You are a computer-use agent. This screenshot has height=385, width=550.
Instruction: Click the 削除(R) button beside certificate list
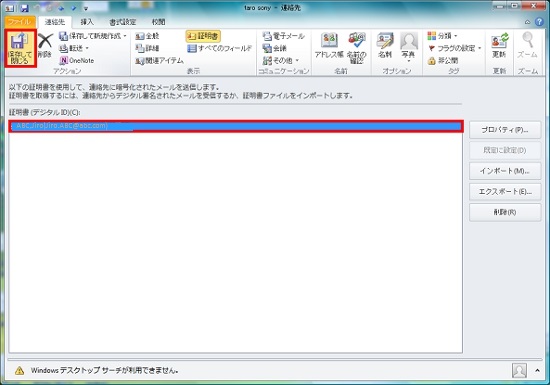click(x=505, y=212)
